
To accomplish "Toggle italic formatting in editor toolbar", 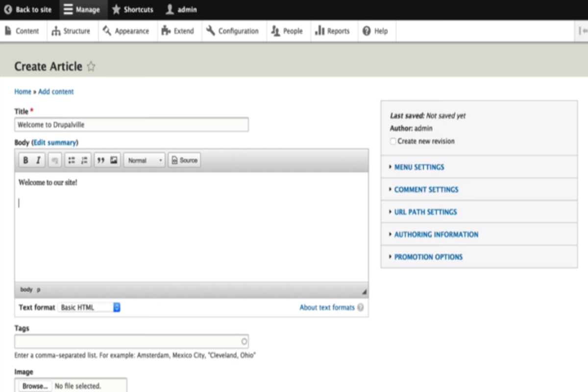I will pos(38,160).
